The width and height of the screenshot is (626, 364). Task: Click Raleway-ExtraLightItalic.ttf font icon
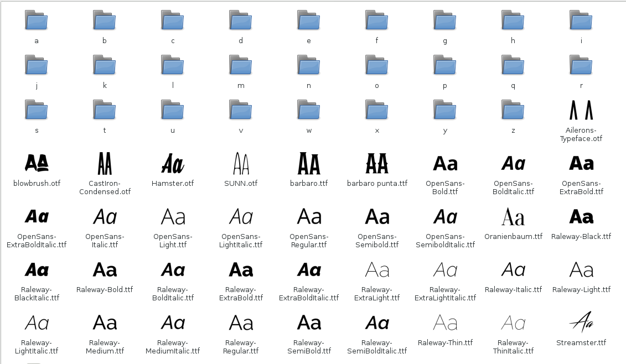pos(445,270)
